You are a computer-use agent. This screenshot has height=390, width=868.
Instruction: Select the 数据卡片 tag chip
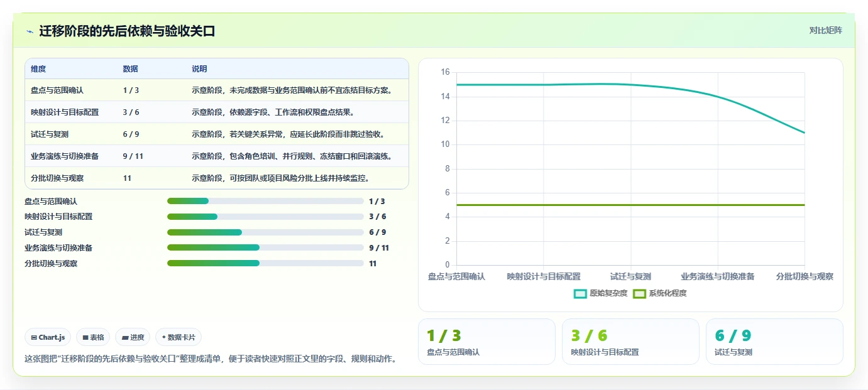pyautogui.click(x=179, y=337)
